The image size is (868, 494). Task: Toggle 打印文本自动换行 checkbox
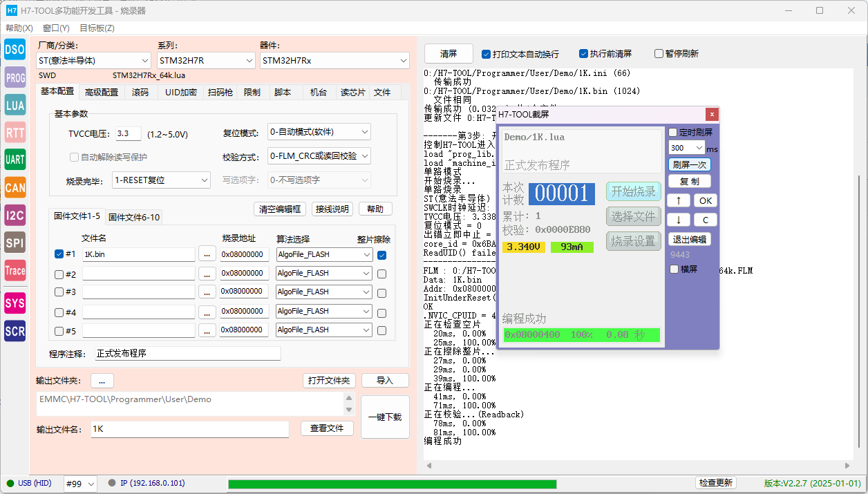pyautogui.click(x=486, y=54)
